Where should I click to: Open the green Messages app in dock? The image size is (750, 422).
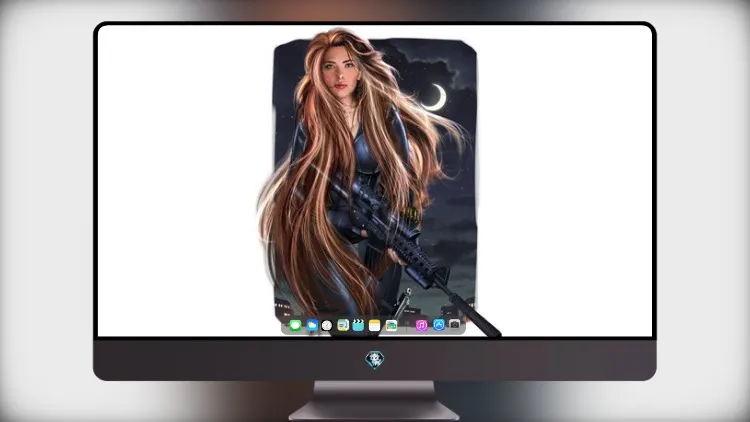tap(295, 326)
